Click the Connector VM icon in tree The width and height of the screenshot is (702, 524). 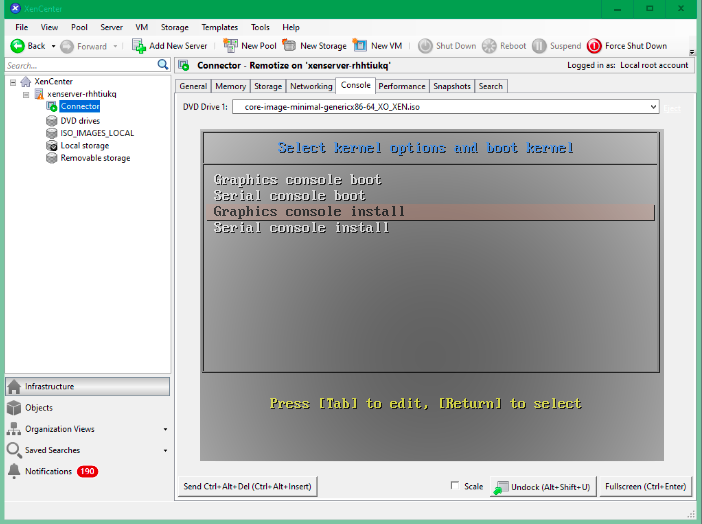tap(51, 107)
